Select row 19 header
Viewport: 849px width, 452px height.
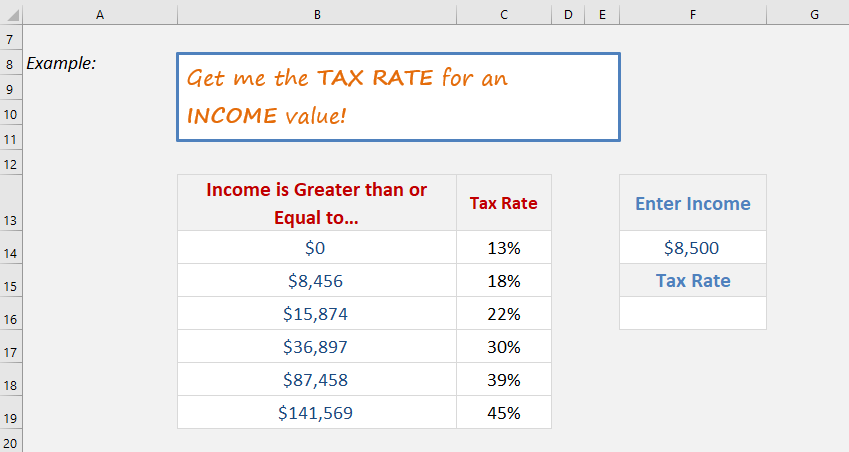click(11, 412)
